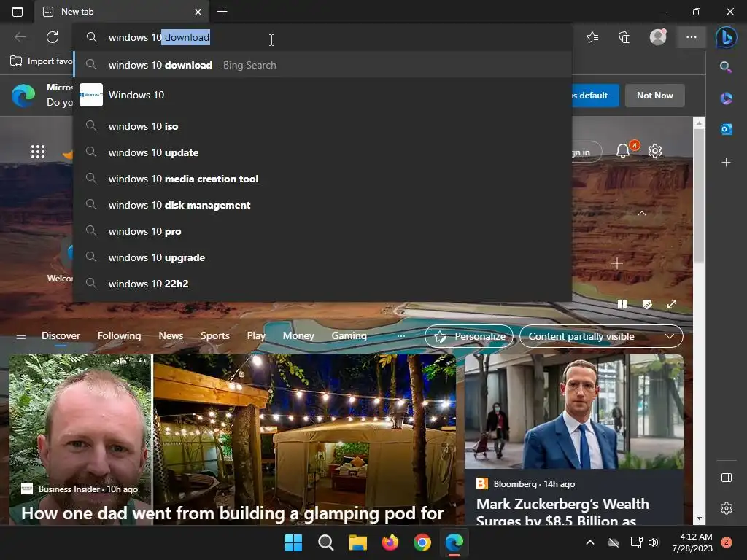Viewport: 747px width, 560px height.
Task: Edit the background image icon
Action: (647, 304)
